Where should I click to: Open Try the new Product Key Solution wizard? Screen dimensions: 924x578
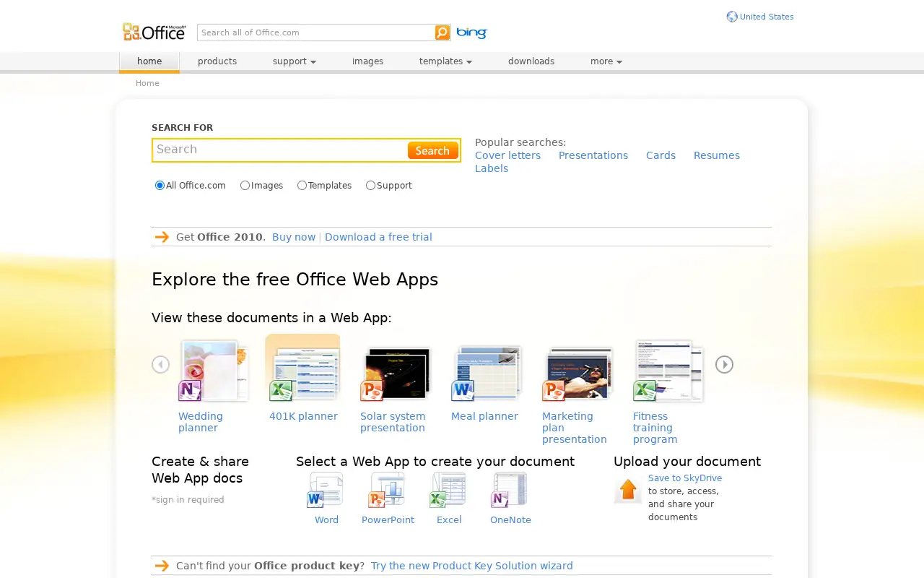pyautogui.click(x=472, y=566)
